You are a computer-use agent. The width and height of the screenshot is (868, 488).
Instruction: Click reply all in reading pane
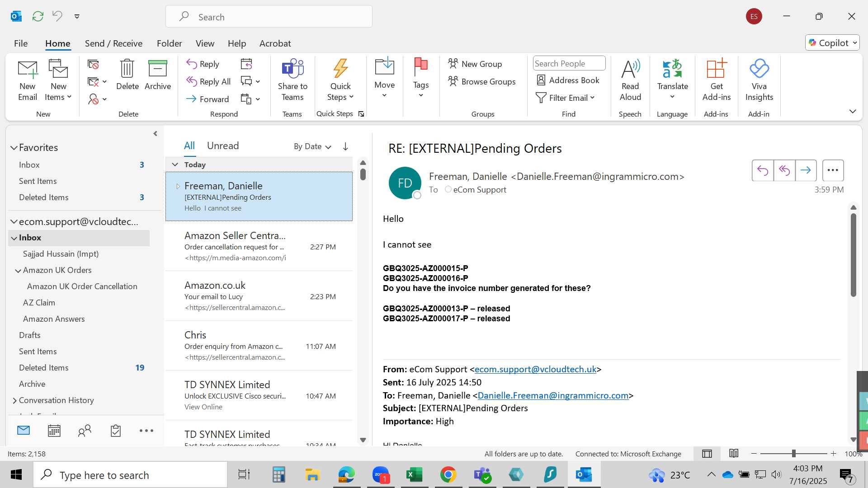pos(784,170)
